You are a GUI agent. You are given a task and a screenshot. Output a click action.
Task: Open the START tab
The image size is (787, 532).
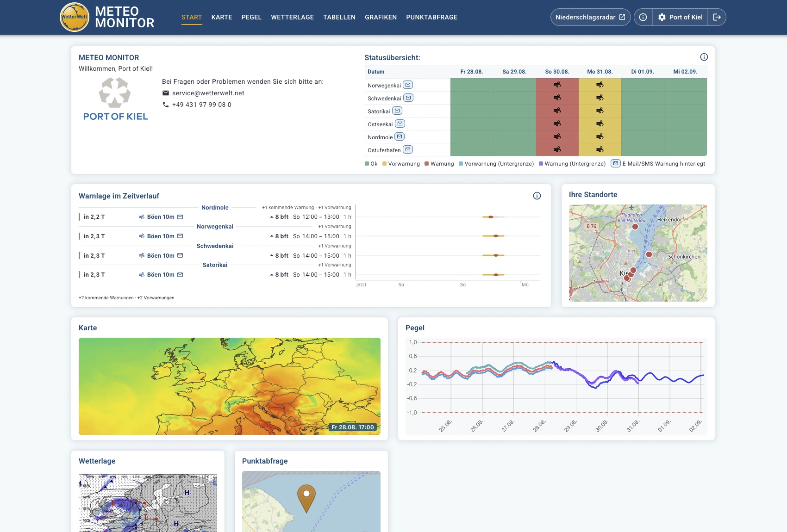[192, 17]
